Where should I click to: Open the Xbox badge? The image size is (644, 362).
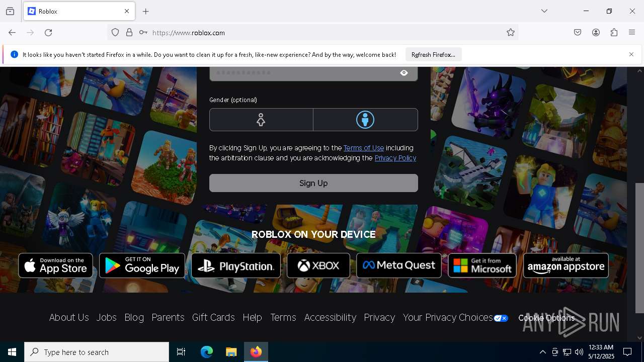[x=318, y=265]
